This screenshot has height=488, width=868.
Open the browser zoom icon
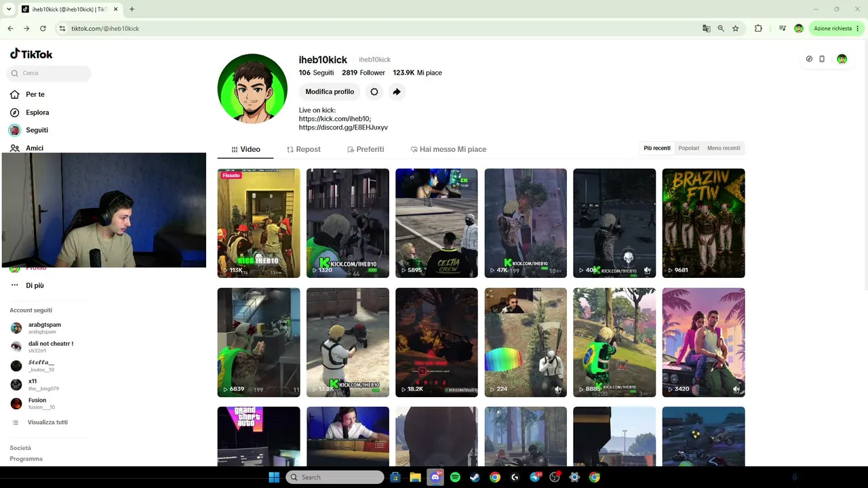click(721, 28)
